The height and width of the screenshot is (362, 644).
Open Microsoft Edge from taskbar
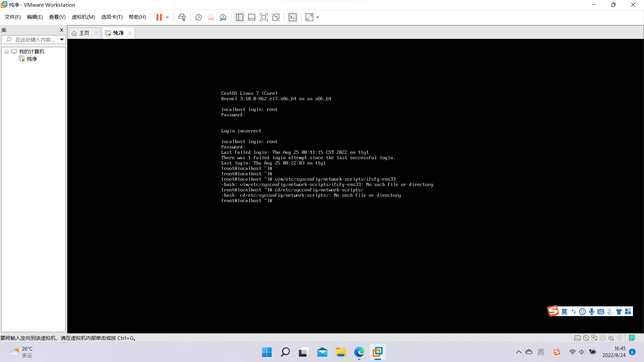(x=359, y=352)
